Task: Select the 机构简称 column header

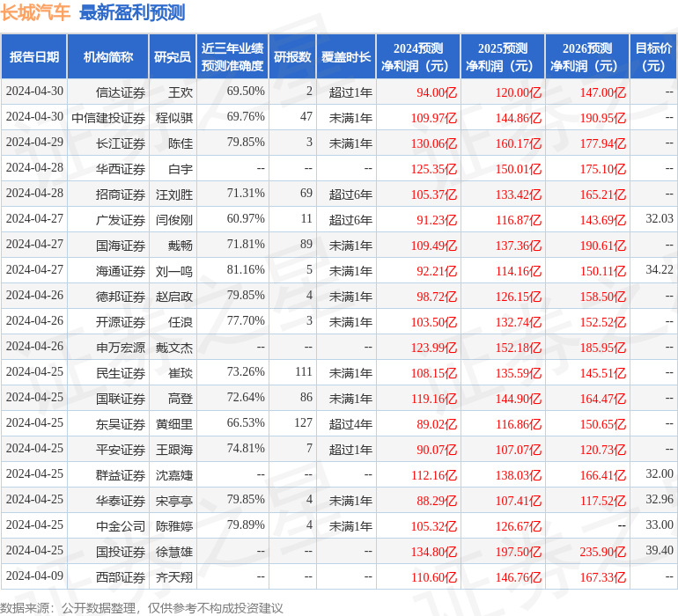Action: click(x=108, y=56)
